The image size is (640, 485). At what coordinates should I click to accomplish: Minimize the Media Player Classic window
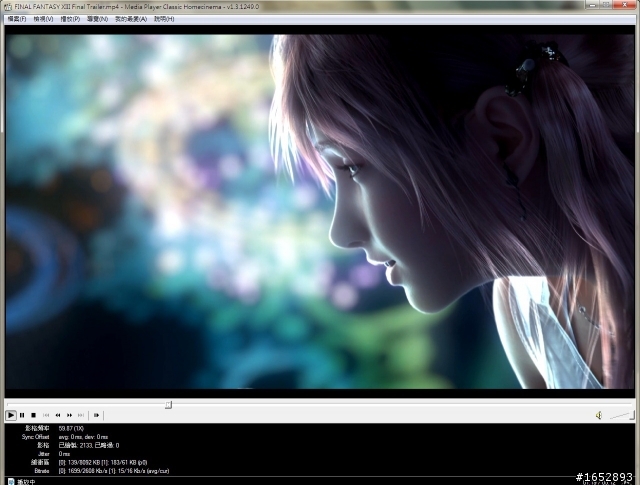593,5
